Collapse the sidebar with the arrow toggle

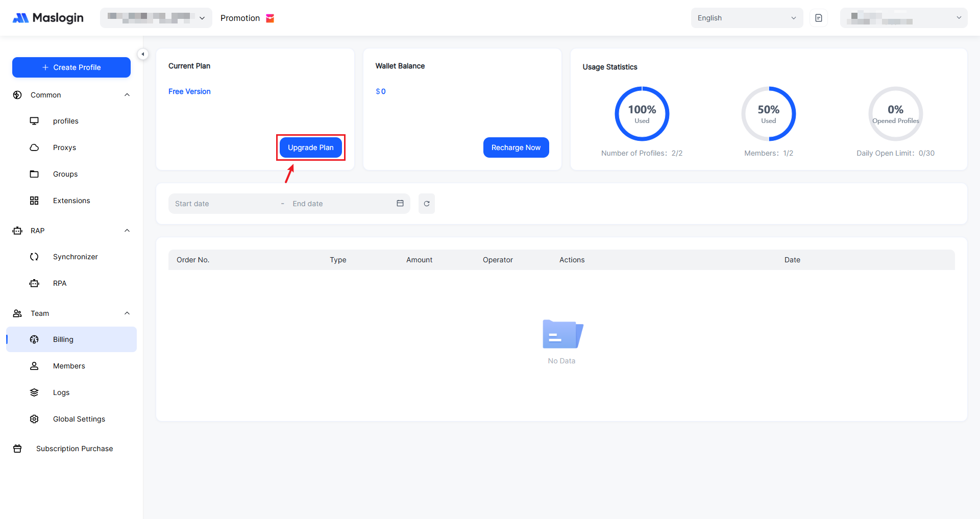143,54
